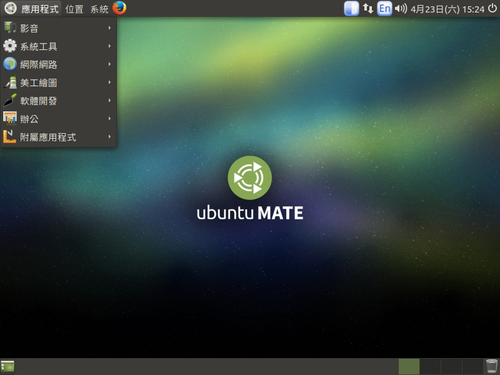This screenshot has width=500, height=375.
Task: Select the 辦公 menu category
Action: point(59,119)
